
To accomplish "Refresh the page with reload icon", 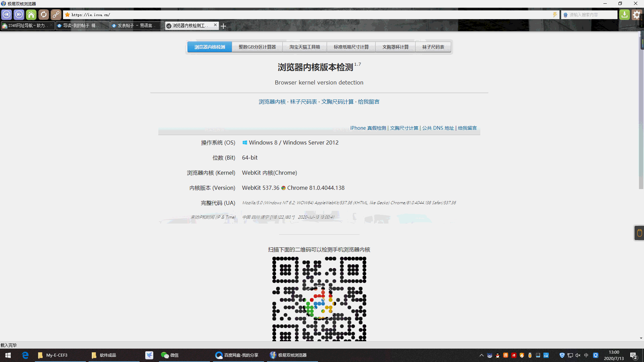I will coord(44,15).
